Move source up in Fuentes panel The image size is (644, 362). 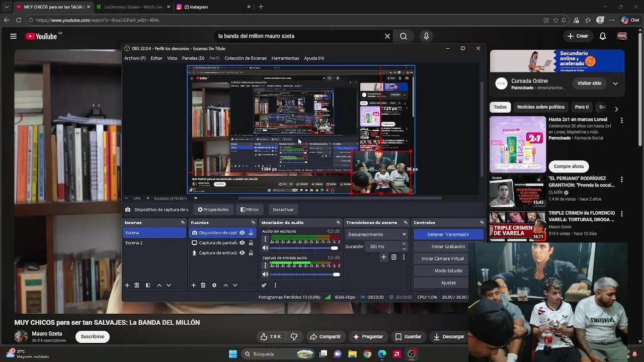click(x=225, y=285)
